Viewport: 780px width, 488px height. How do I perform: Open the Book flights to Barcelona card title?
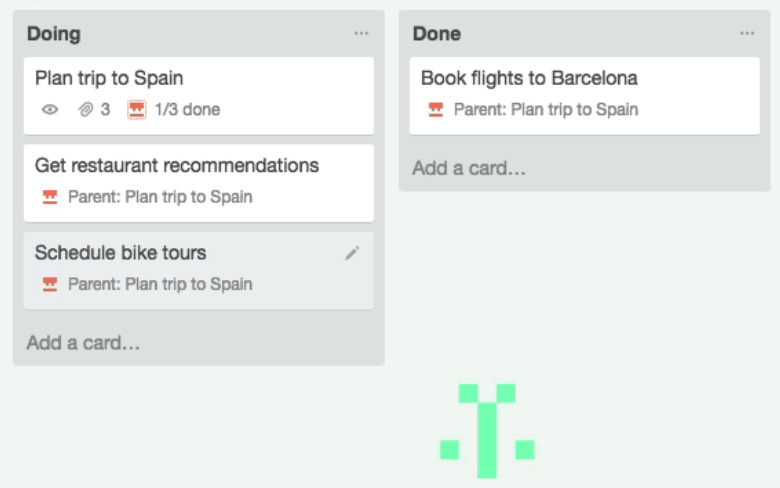point(529,78)
